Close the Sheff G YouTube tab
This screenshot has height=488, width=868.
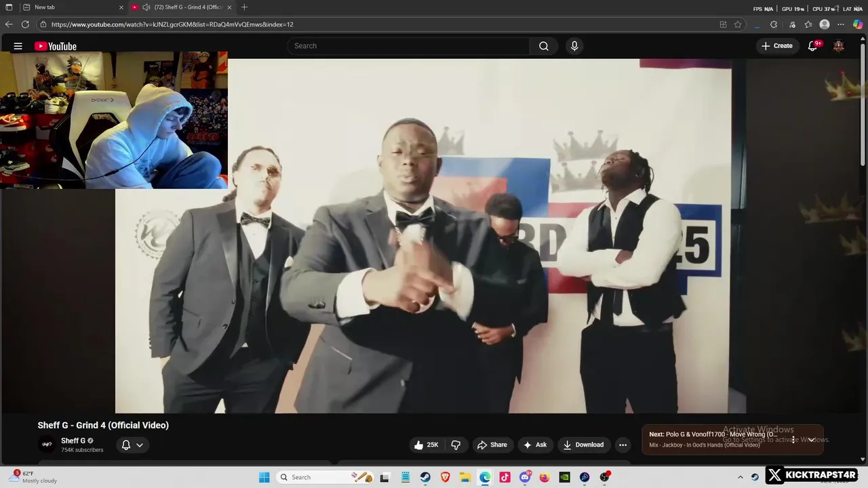229,7
